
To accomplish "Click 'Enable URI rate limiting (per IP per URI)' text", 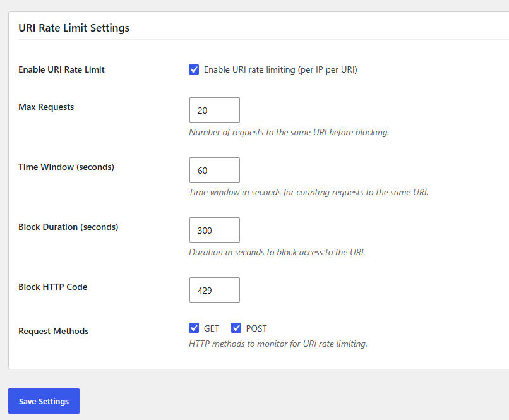I will 280,69.
